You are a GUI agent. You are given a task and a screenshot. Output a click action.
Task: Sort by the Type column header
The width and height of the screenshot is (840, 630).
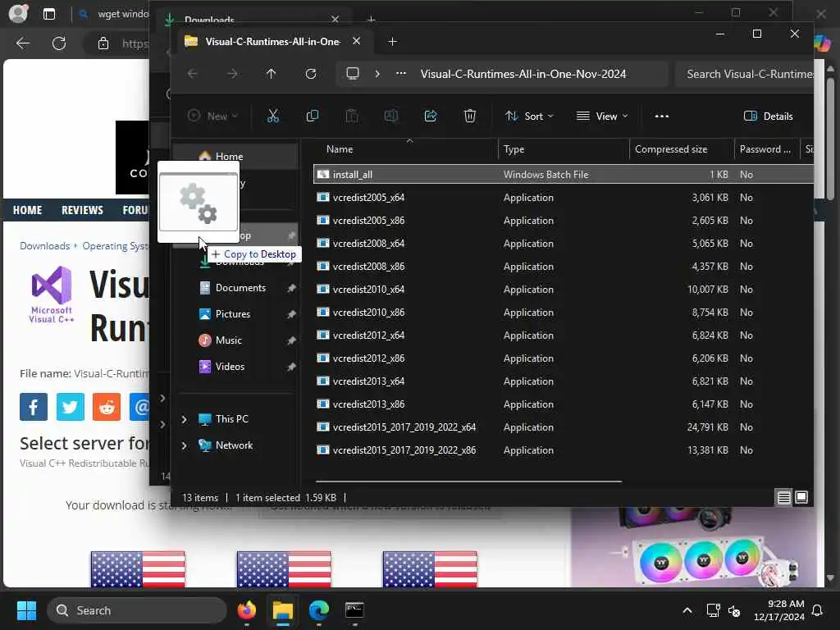coord(514,149)
